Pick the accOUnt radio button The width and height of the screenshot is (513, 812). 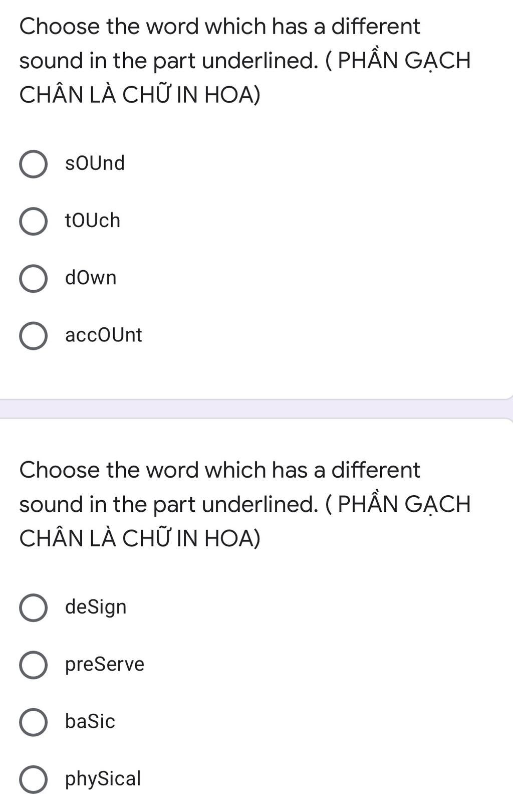tap(34, 335)
